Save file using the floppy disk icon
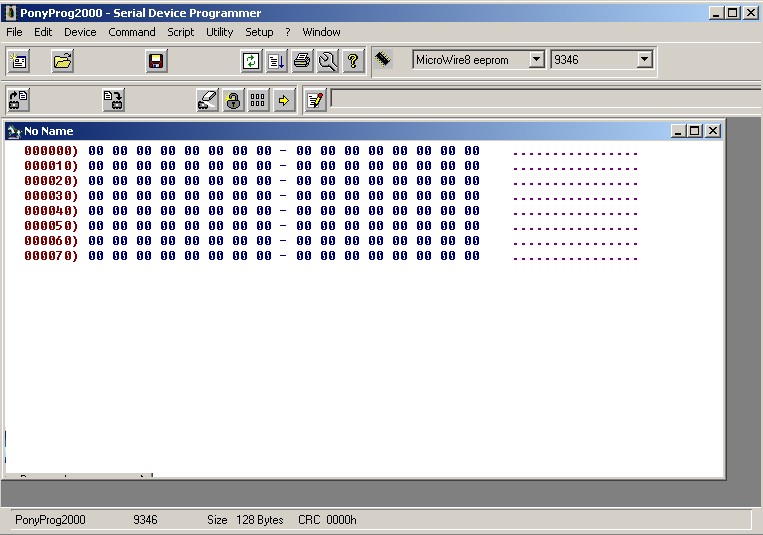 click(156, 62)
